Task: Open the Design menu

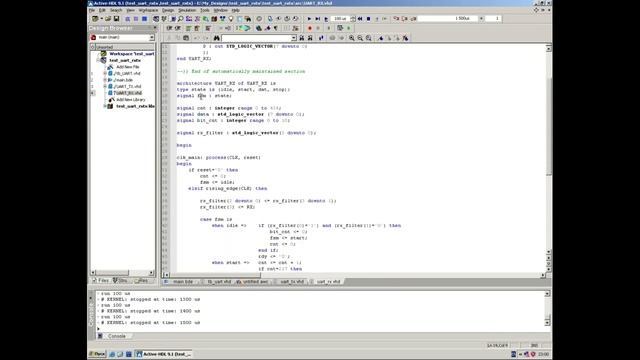Action: (x=168, y=10)
